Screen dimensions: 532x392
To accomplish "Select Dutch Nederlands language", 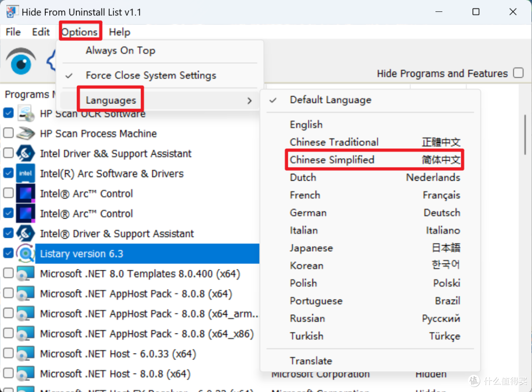I will [370, 177].
